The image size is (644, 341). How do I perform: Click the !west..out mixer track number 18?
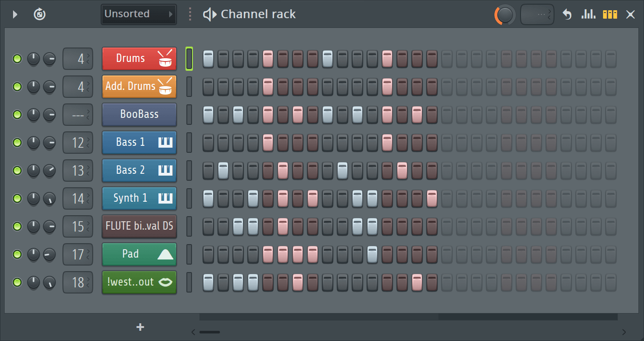(78, 283)
